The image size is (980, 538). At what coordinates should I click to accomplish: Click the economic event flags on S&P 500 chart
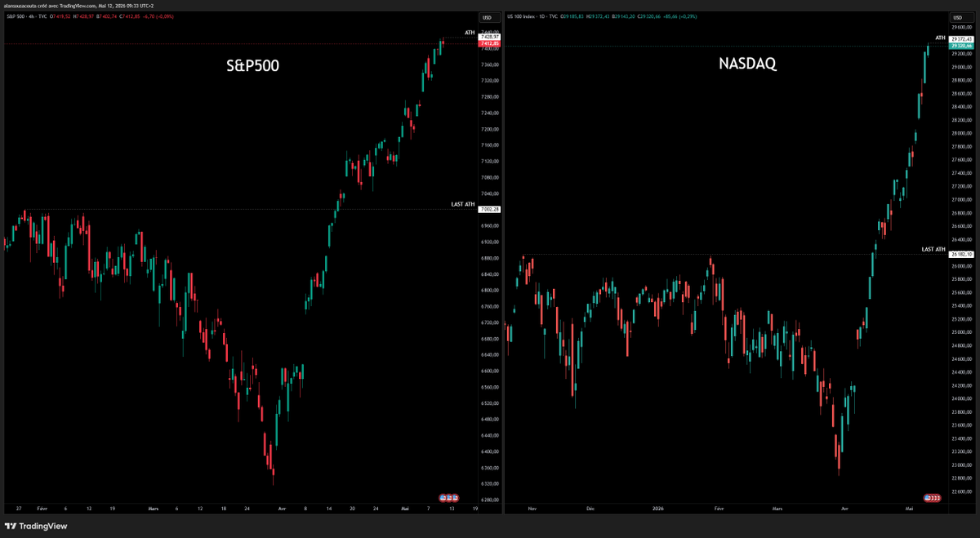pyautogui.click(x=450, y=496)
